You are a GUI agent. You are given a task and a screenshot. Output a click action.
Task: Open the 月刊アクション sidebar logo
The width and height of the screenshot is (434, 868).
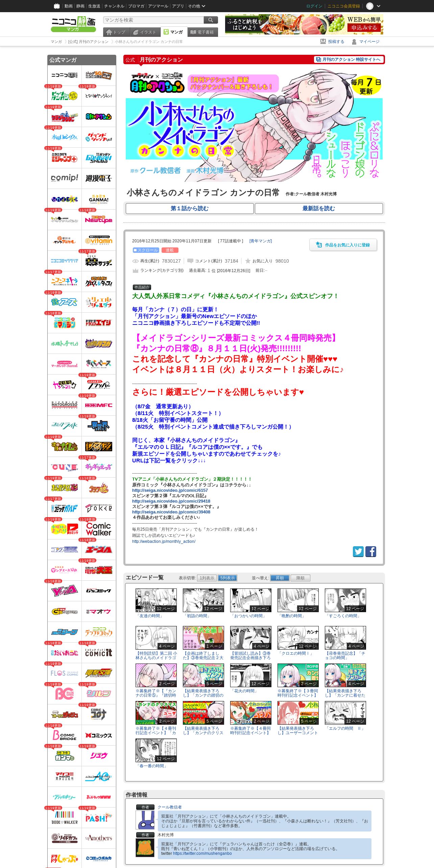pos(99,116)
